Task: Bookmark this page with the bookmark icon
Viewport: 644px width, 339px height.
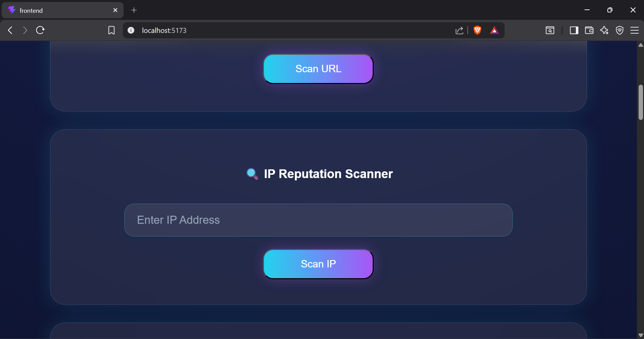Action: (x=111, y=30)
